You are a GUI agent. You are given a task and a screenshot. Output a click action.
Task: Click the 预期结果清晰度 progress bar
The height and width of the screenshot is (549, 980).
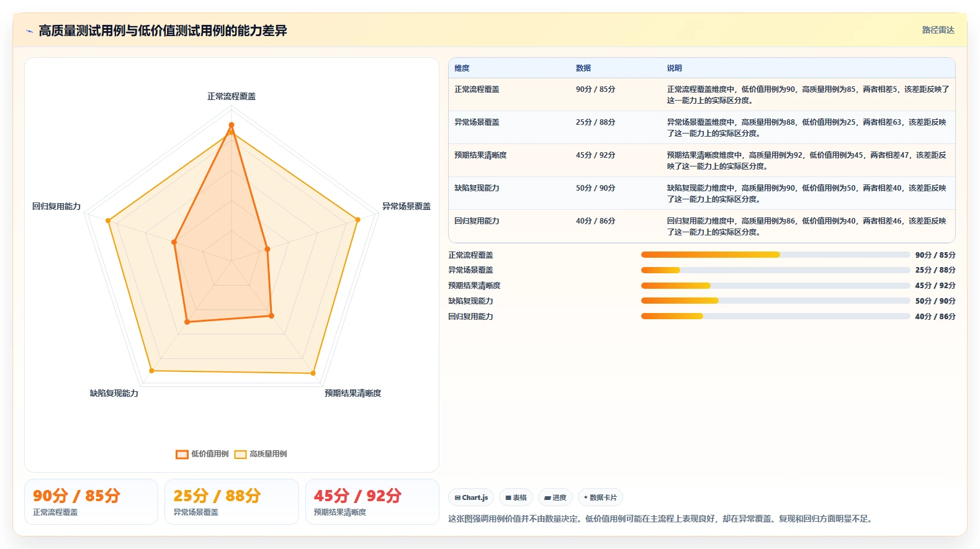pyautogui.click(x=775, y=286)
